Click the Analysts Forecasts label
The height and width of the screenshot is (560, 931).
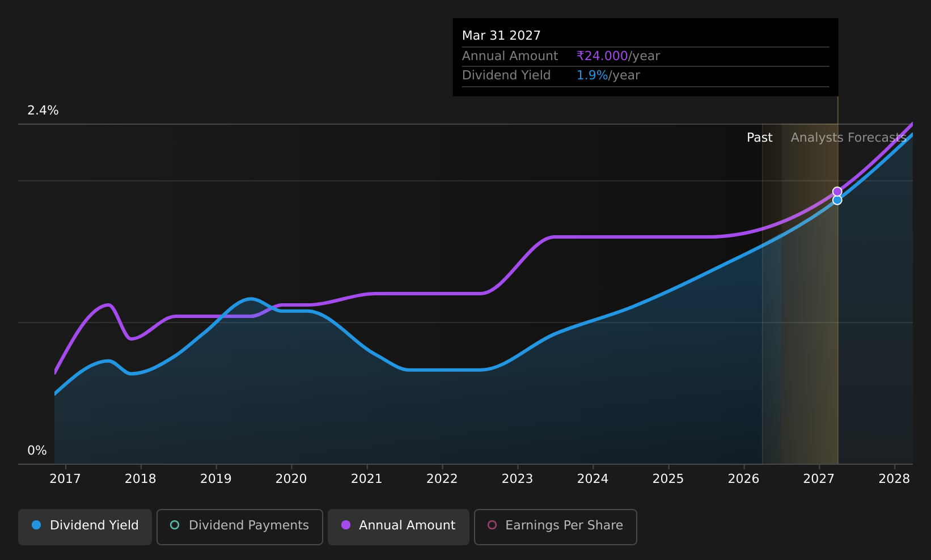tap(849, 138)
